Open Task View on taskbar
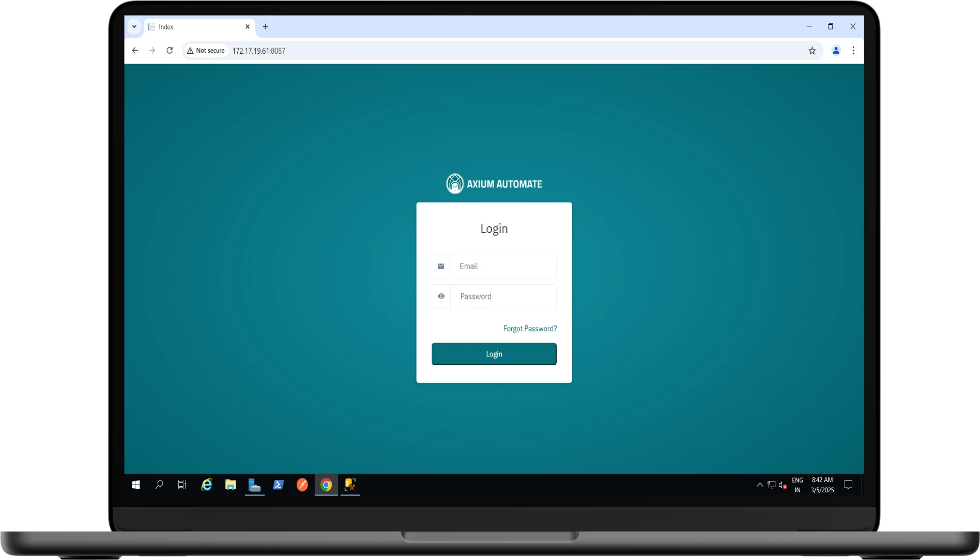Viewport: 980px width, 560px height. [x=182, y=485]
